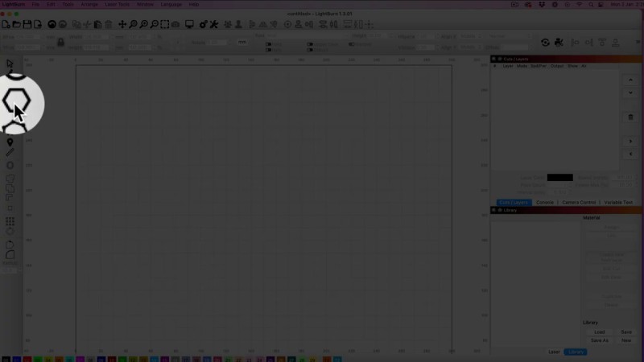Click the Save As library button
The image size is (644, 362).
click(x=600, y=340)
